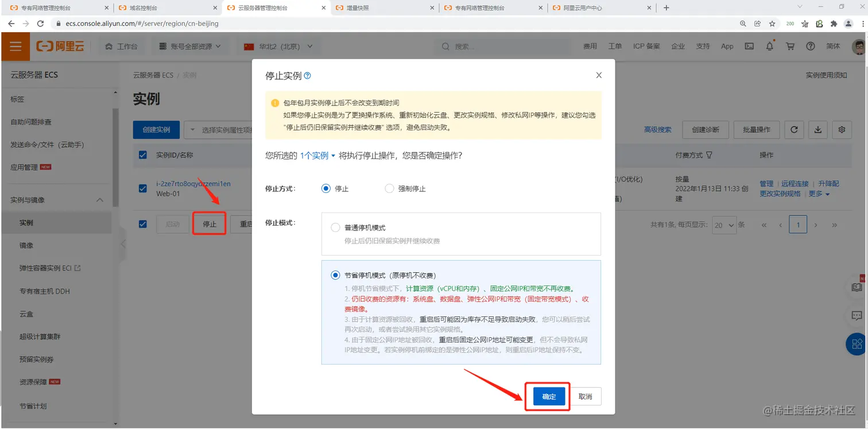This screenshot has height=429, width=868.
Task: Open region selector 华北2（北京）
Action: (x=278, y=47)
